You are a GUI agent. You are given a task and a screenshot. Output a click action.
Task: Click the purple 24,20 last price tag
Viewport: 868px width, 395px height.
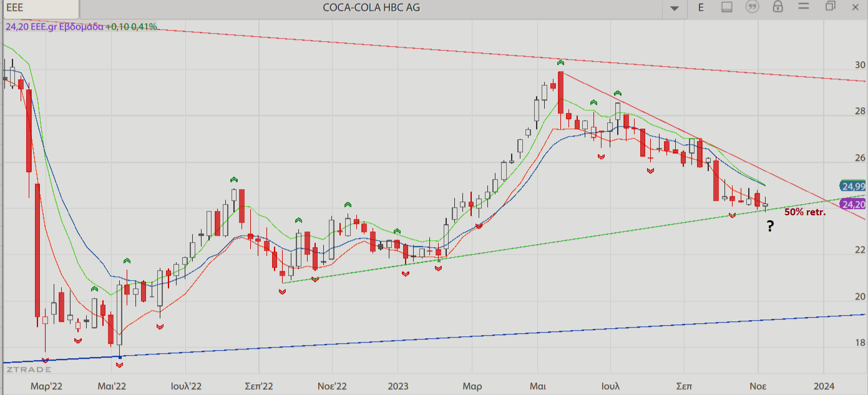coord(853,204)
